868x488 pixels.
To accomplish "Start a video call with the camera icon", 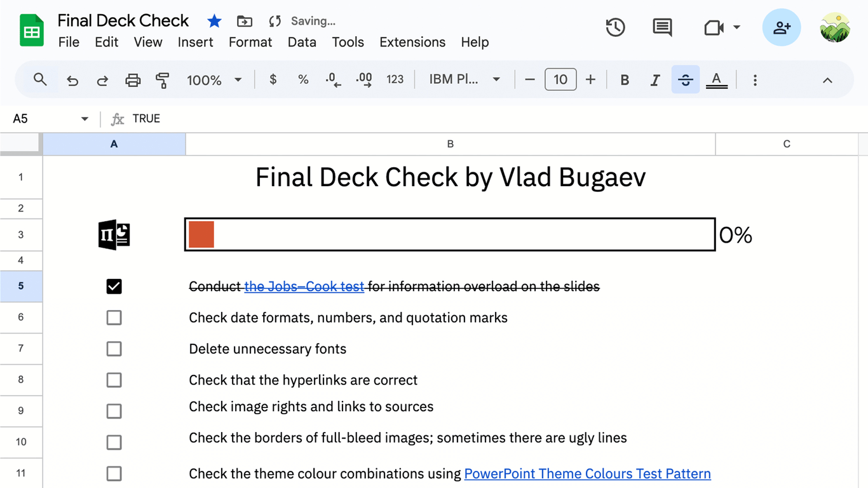I will 714,28.
